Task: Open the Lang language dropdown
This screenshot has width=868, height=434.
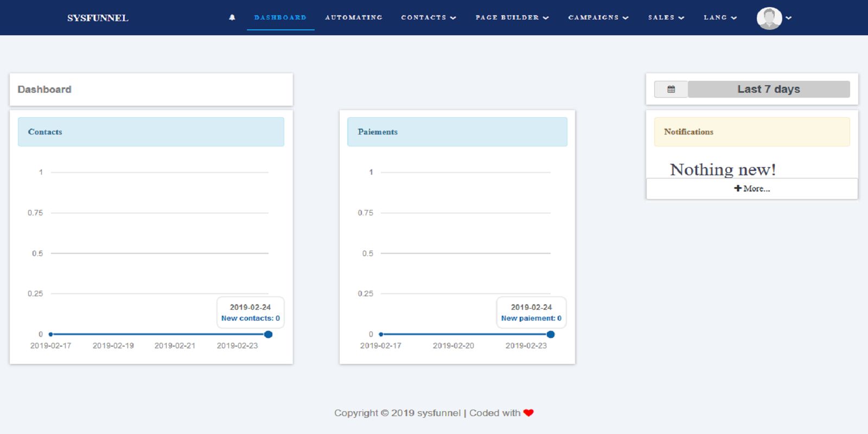Action: (720, 17)
